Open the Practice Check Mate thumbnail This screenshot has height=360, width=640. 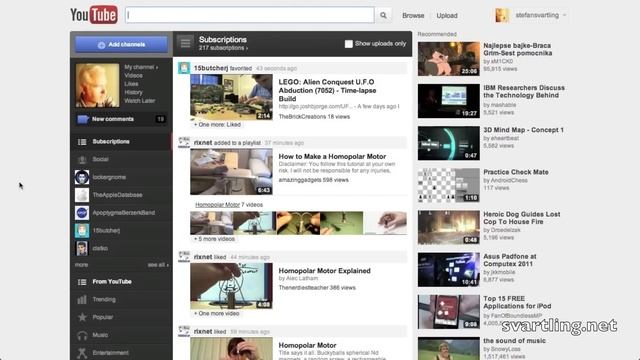[449, 185]
